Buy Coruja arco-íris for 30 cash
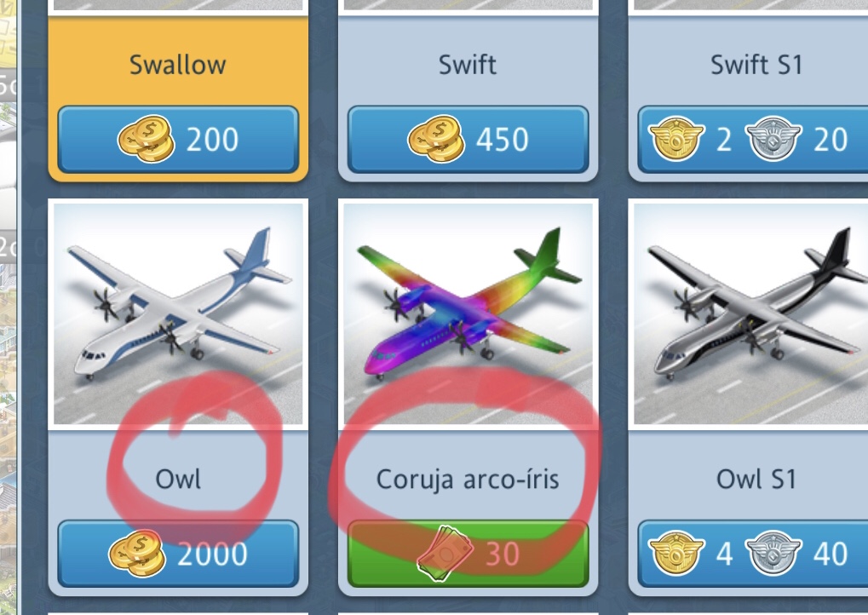 pos(468,554)
